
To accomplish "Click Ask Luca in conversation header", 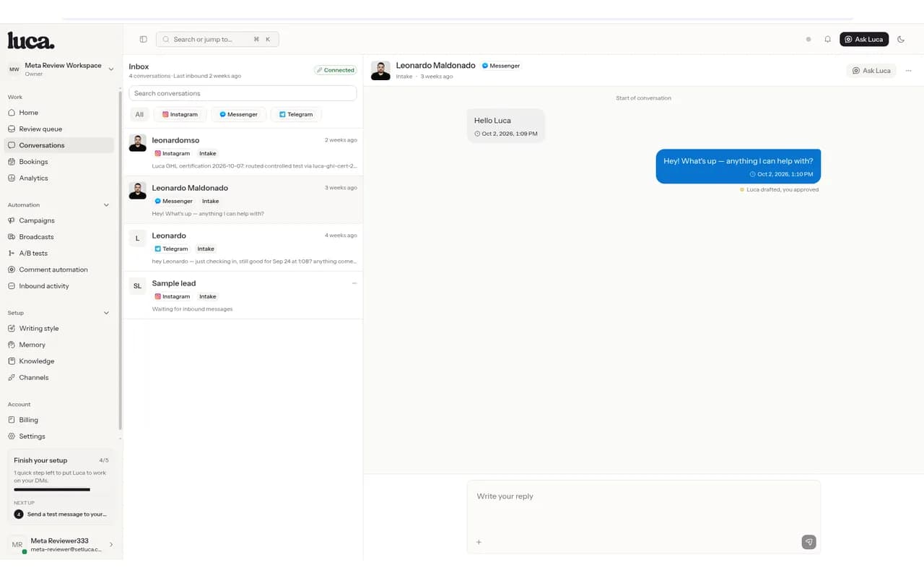I will (x=871, y=71).
